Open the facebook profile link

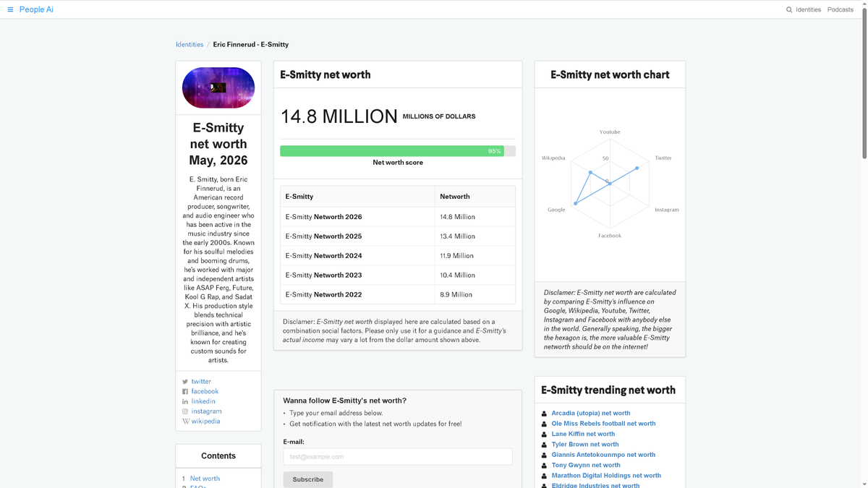(205, 391)
